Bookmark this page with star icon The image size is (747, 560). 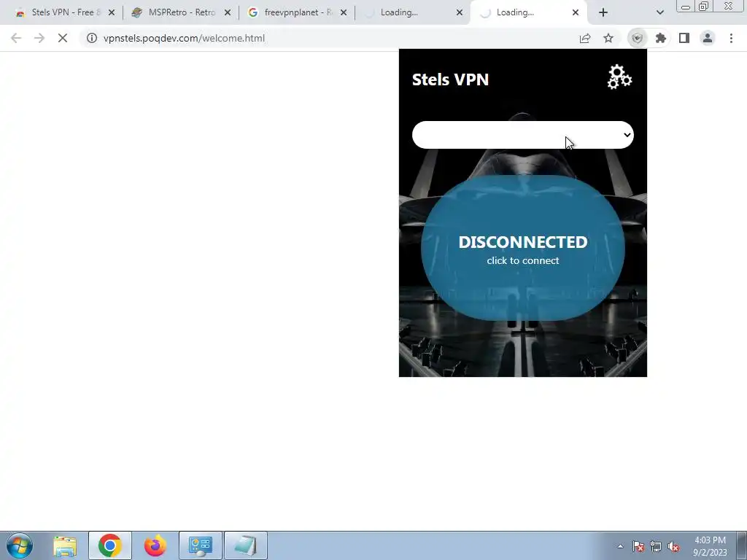(608, 38)
